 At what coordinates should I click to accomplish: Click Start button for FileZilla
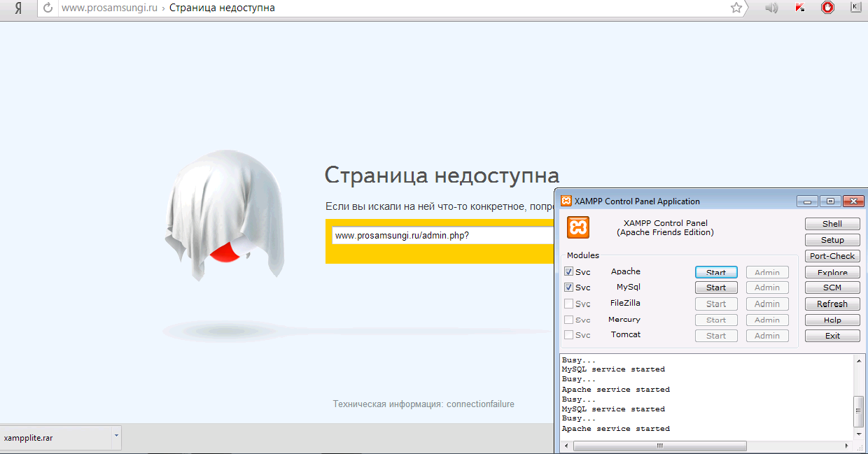pyautogui.click(x=716, y=304)
